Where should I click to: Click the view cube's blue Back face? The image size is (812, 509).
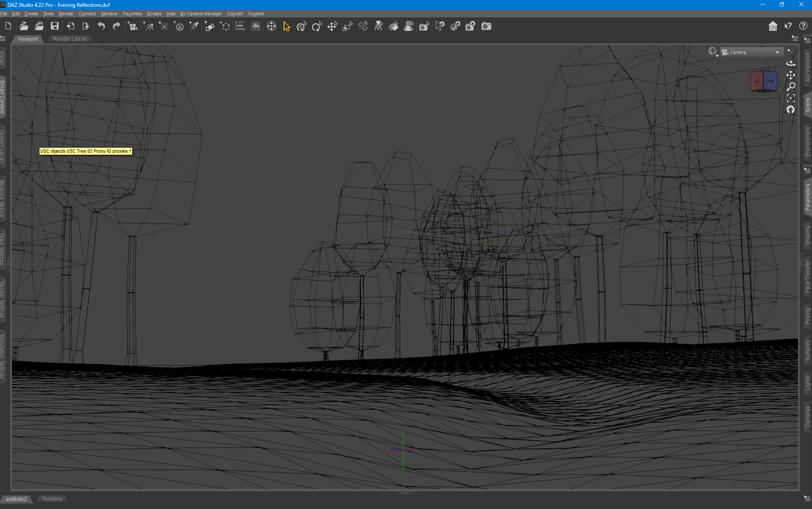pyautogui.click(x=771, y=81)
